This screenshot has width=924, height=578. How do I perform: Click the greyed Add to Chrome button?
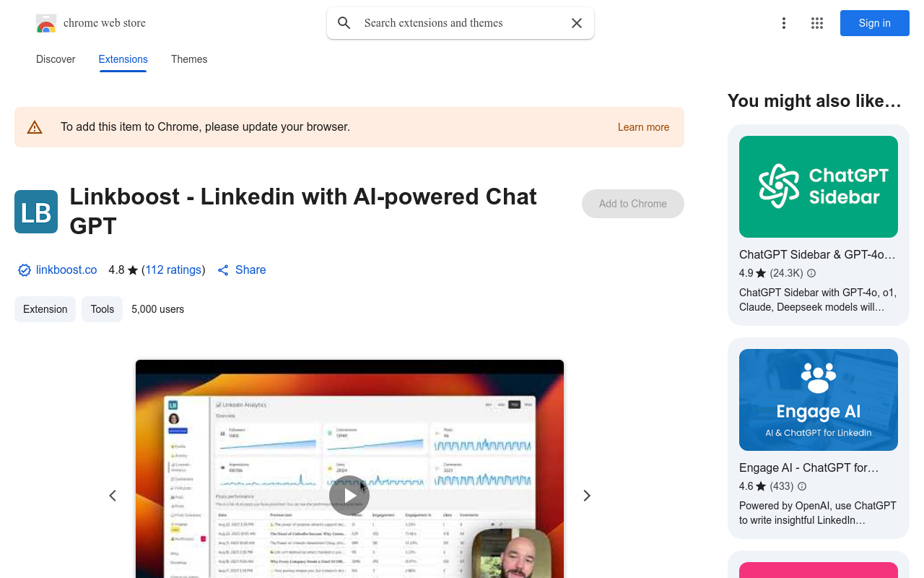[633, 204]
